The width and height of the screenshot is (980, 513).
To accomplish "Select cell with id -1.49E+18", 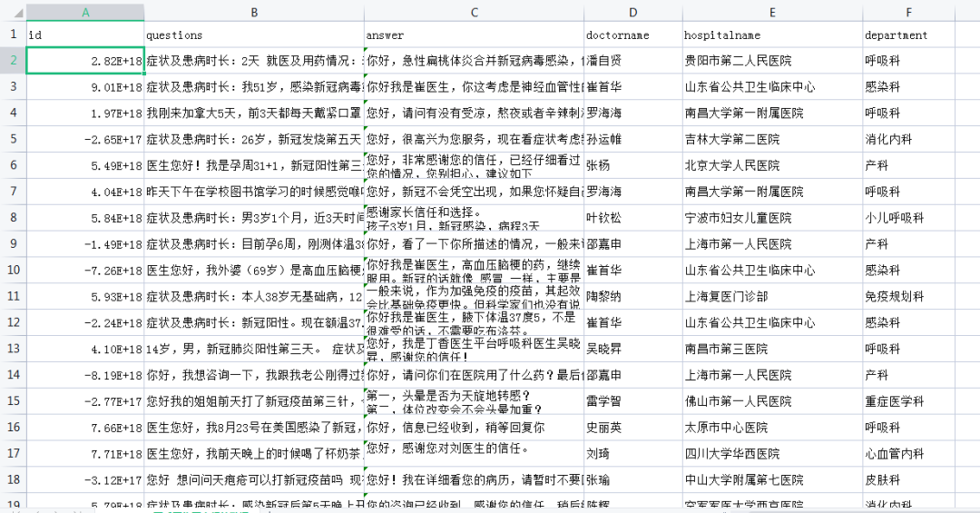I will tap(85, 244).
